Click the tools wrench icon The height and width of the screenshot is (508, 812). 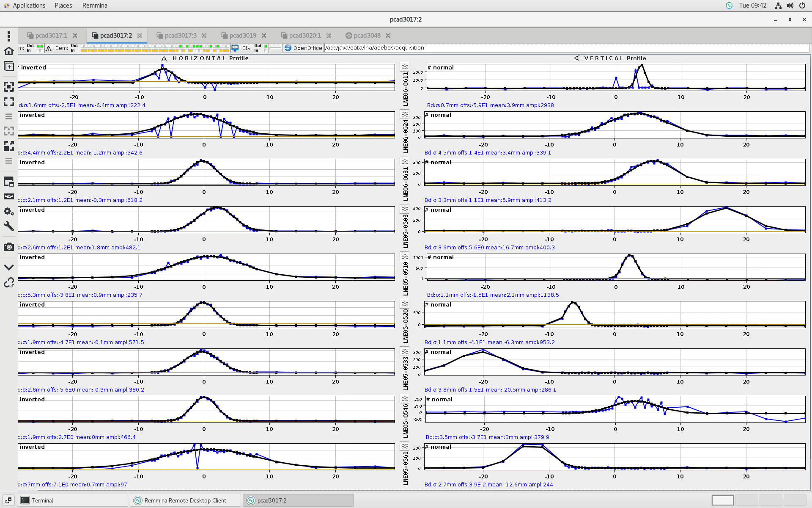(8, 226)
